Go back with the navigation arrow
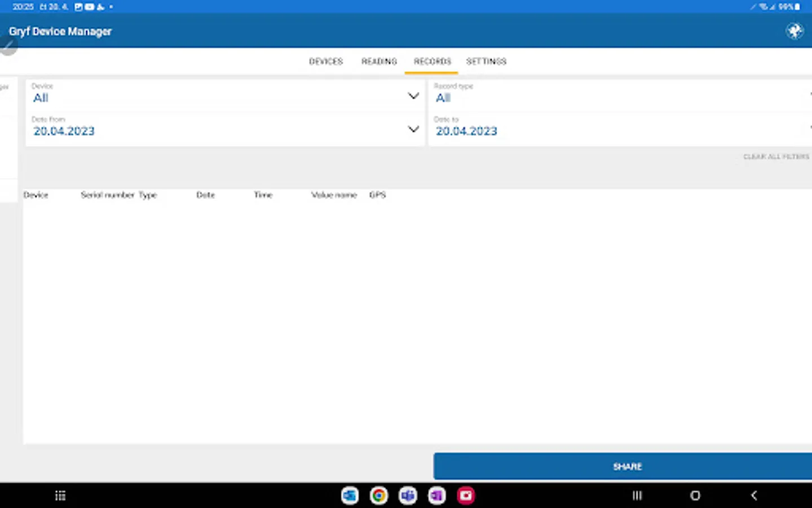The image size is (812, 508). coord(754,496)
